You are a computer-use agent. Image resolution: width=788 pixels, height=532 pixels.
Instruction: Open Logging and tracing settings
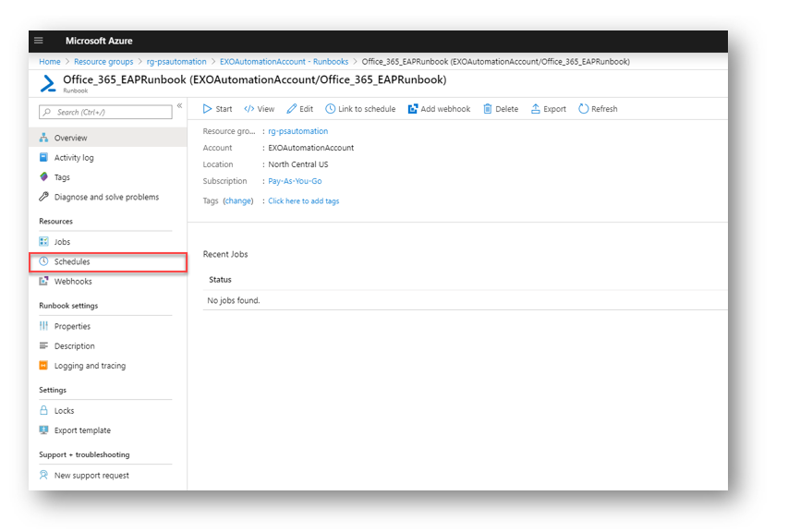point(107,366)
